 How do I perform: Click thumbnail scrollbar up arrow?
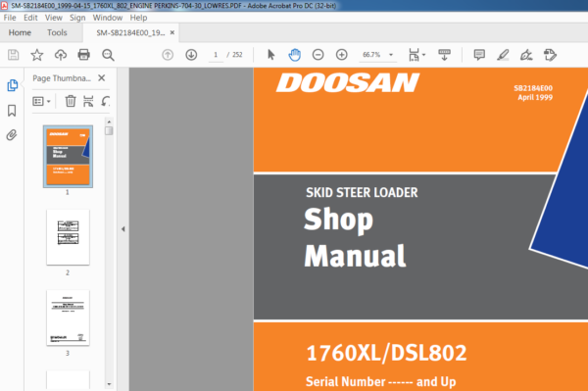(x=109, y=122)
